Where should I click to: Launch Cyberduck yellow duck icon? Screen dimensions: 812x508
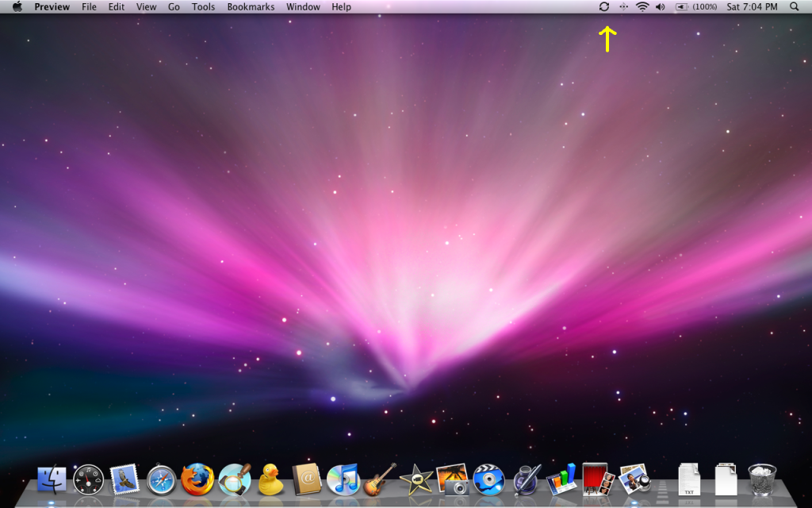click(270, 479)
